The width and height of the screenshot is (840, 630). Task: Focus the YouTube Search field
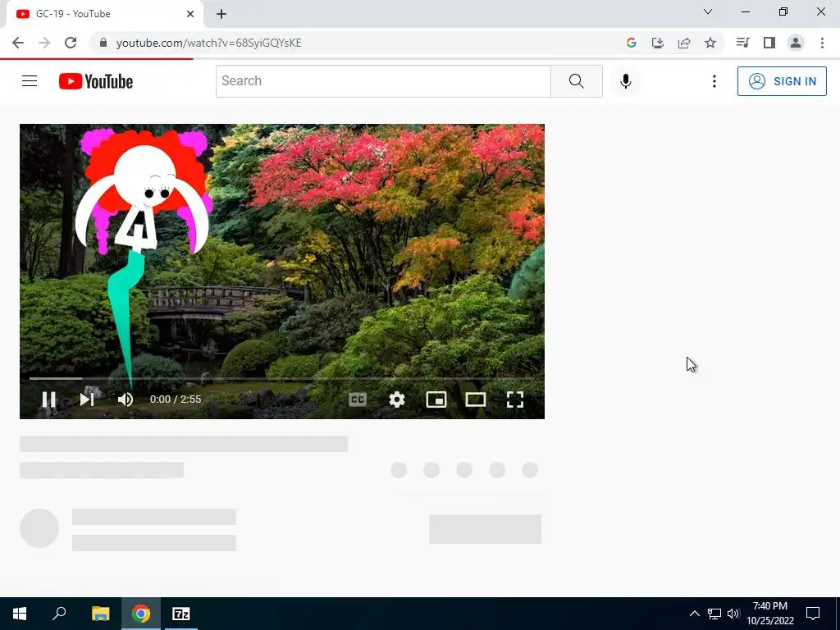pyautogui.click(x=383, y=81)
